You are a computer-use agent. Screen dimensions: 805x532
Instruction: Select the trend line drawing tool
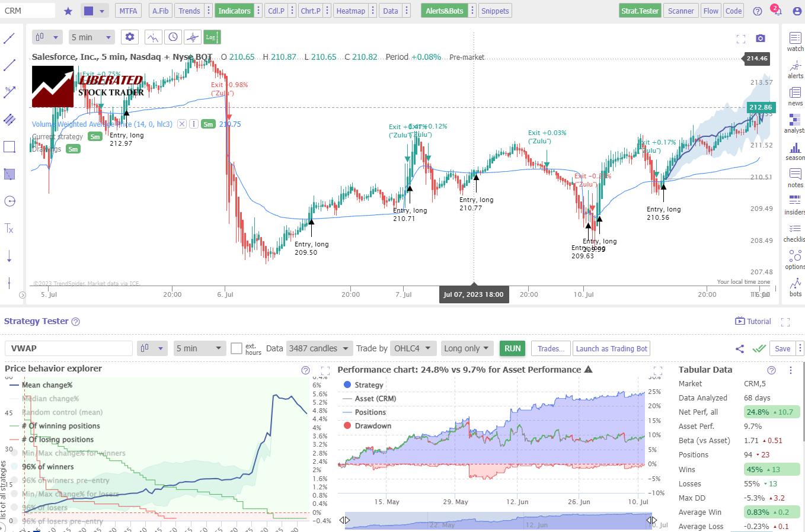tap(9, 39)
